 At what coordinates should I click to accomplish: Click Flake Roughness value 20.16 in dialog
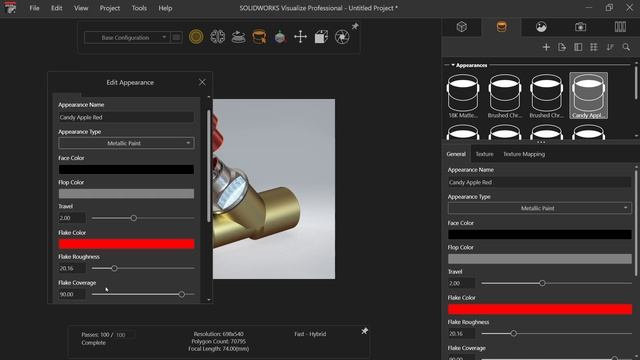pos(72,268)
